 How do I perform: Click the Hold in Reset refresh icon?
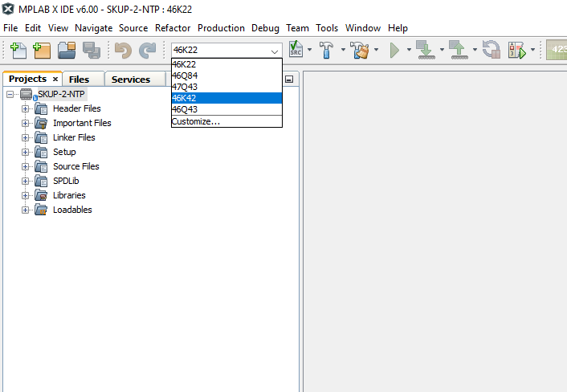[491, 50]
